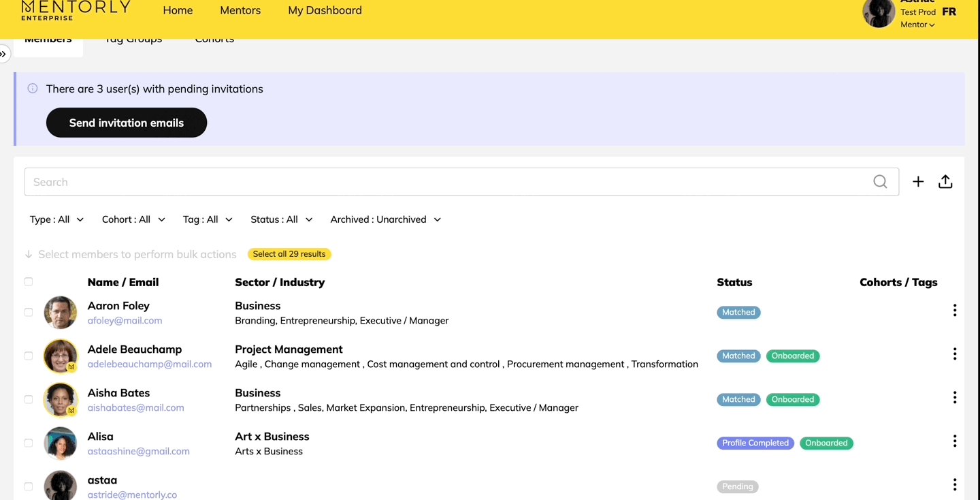Open My Dashboard in top navigation
Screen dimensions: 980x500
point(325,10)
